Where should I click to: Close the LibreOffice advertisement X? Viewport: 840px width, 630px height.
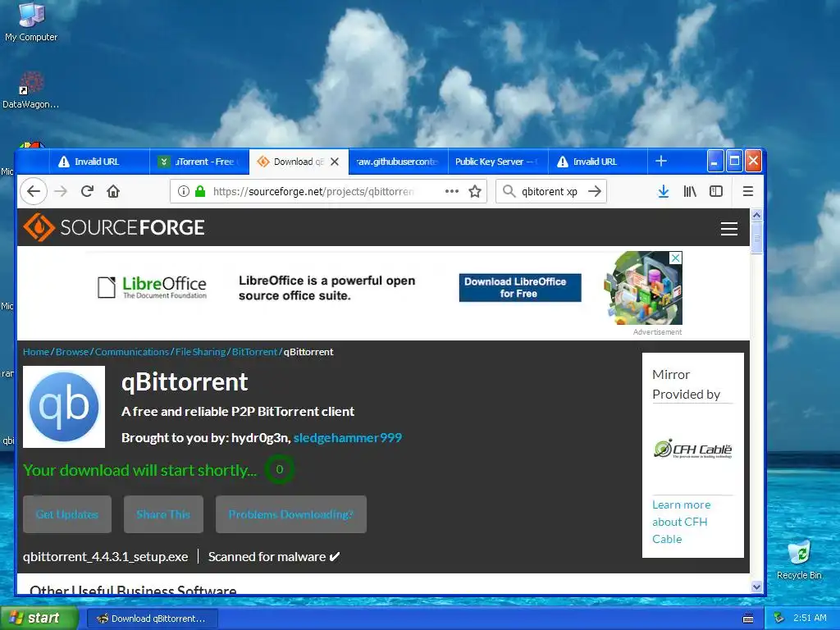pyautogui.click(x=676, y=258)
